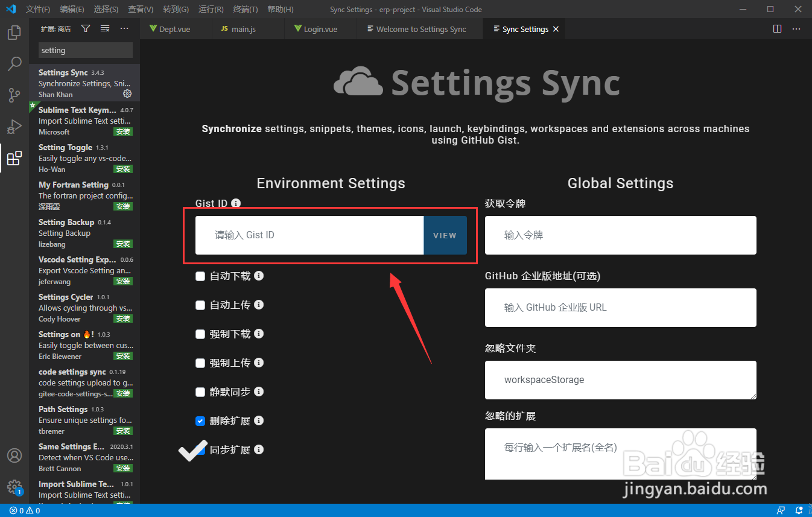Open extensions panel more actions menu

[x=124, y=28]
